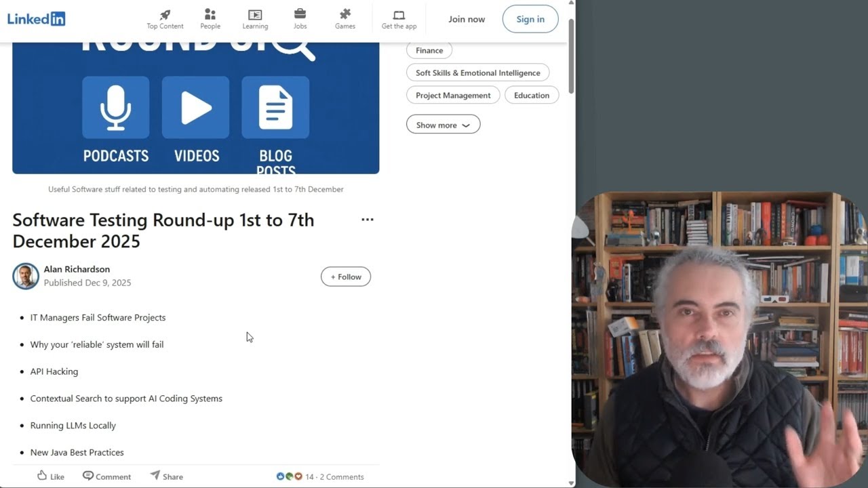Screen dimensions: 868x488
Task: Click the 'Published Dec 9, 2025' date text
Action: (87, 283)
